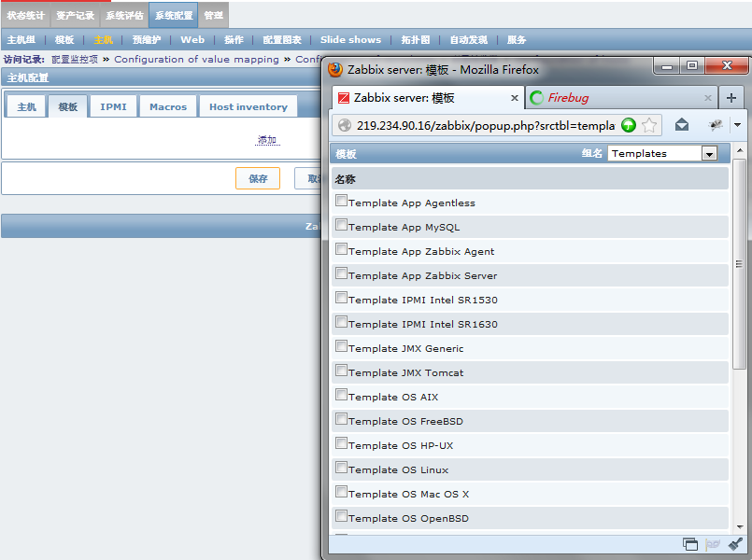The height and width of the screenshot is (560, 752).
Task: Click the 添加 link
Action: [267, 140]
